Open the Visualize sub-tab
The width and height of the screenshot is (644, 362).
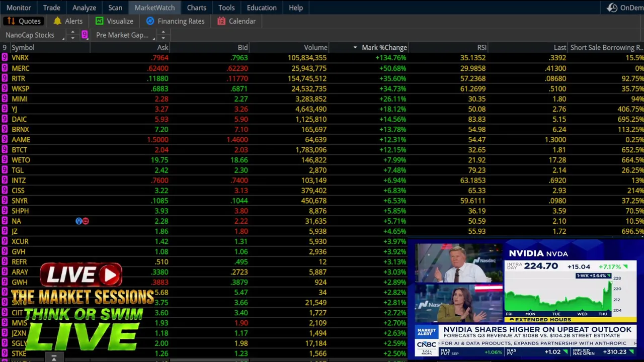tap(114, 21)
